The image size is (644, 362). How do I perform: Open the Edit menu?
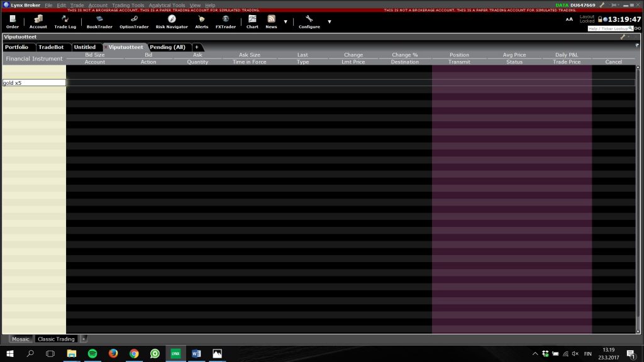[61, 5]
